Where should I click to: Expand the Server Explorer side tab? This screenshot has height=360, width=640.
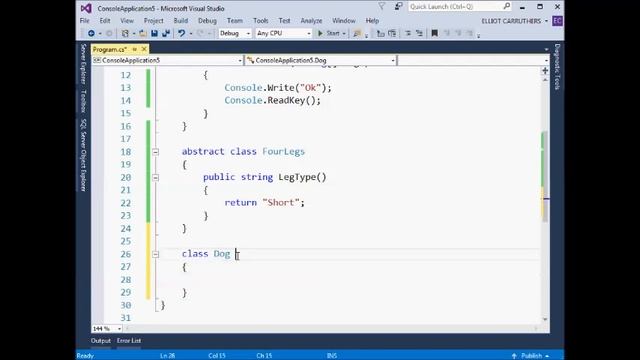[83, 64]
